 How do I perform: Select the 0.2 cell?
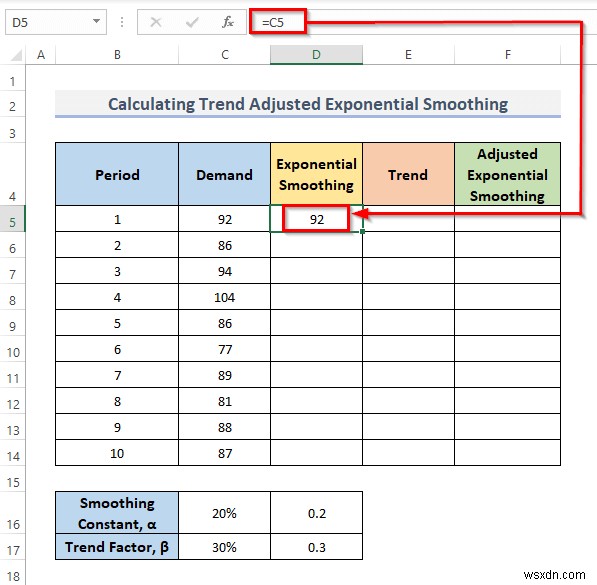click(x=316, y=513)
